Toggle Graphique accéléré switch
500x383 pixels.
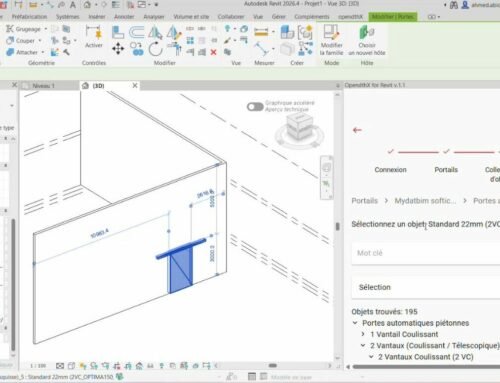(255, 107)
